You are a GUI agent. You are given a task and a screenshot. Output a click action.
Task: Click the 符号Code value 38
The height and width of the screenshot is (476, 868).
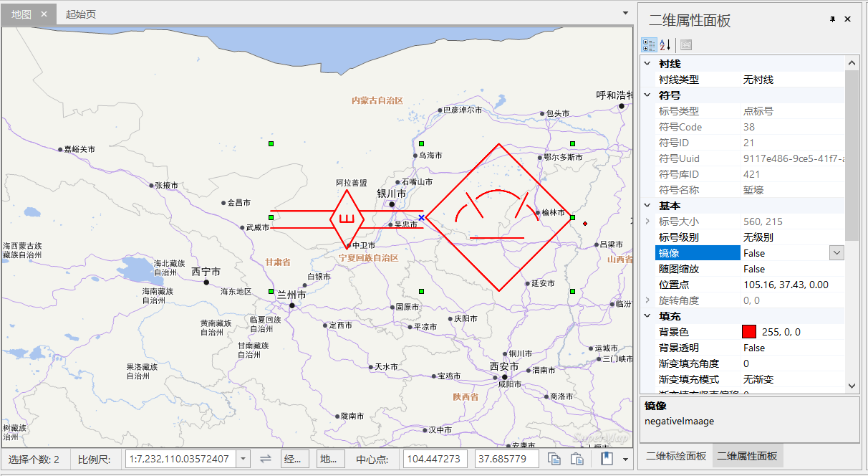(749, 127)
